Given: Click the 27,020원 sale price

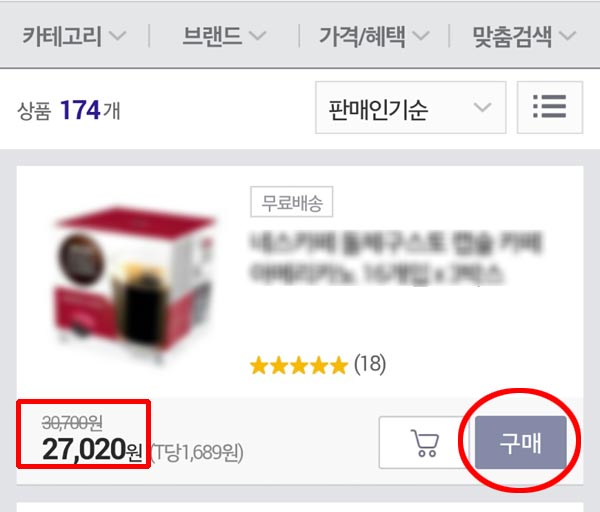Looking at the screenshot, I should pos(92,449).
